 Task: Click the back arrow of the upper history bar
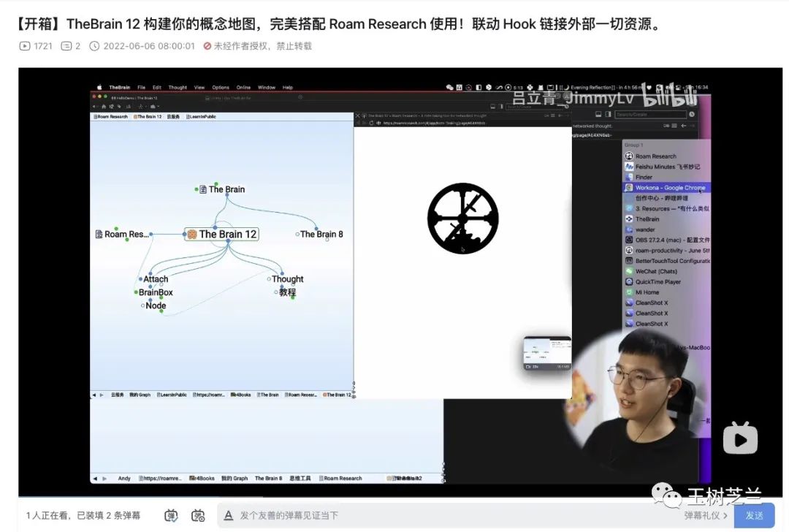click(x=94, y=395)
